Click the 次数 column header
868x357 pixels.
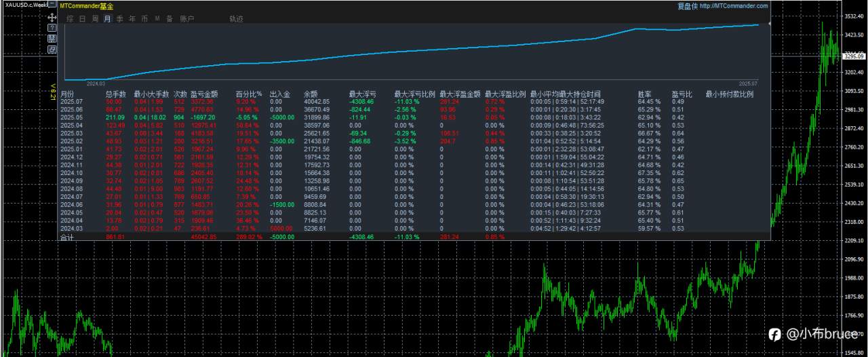180,94
